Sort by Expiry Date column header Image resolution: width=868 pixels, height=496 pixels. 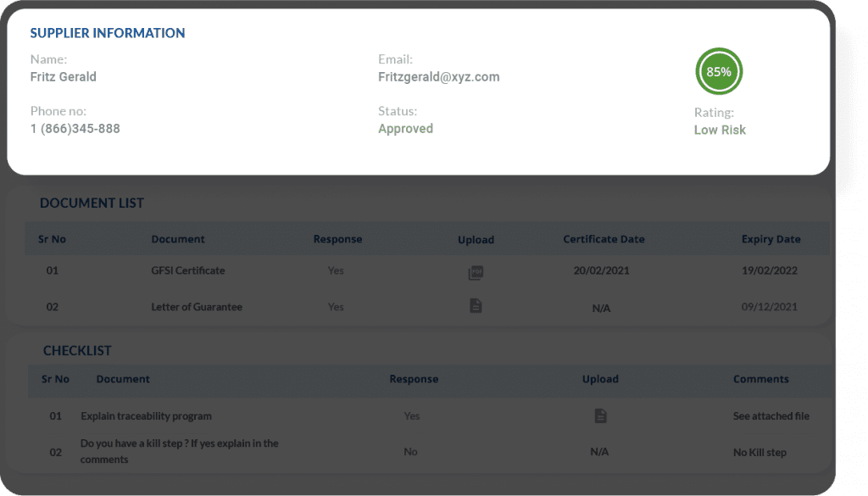pyautogui.click(x=771, y=239)
